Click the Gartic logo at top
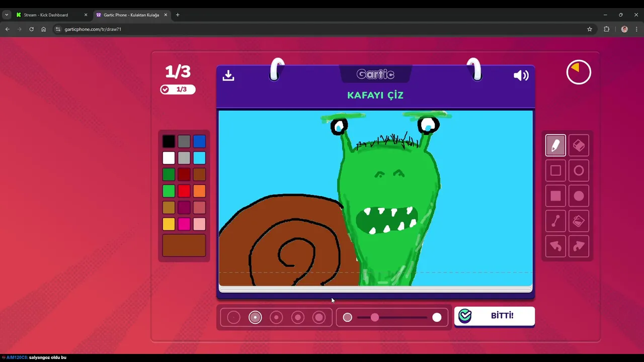Screen dimensions: 644x362 click(375, 74)
